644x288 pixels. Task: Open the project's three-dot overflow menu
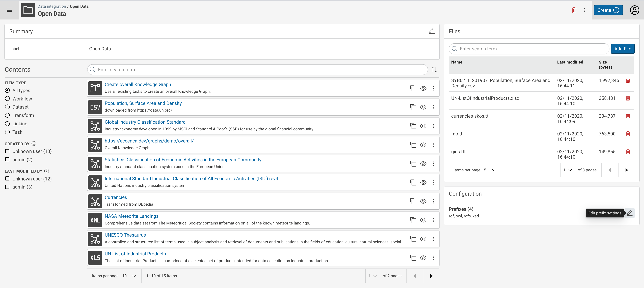(x=584, y=10)
